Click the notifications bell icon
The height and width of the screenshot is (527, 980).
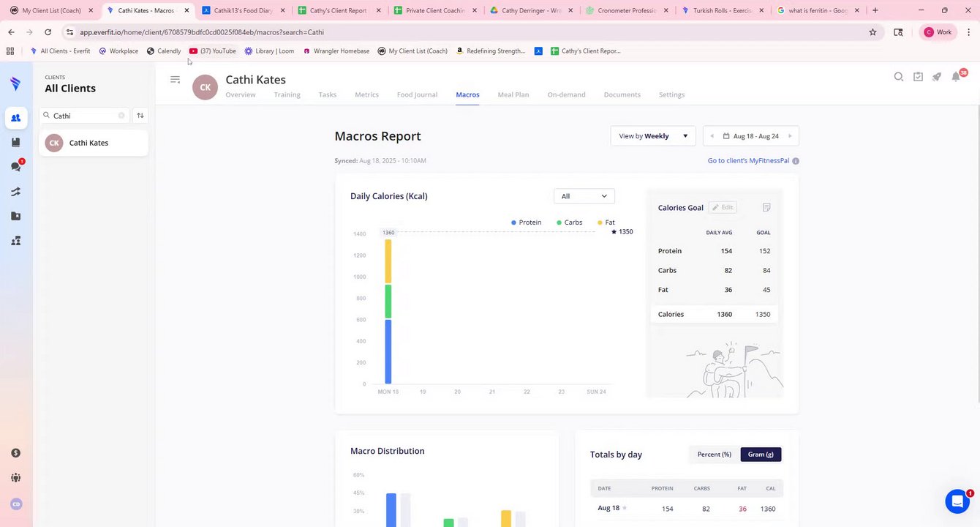[956, 77]
